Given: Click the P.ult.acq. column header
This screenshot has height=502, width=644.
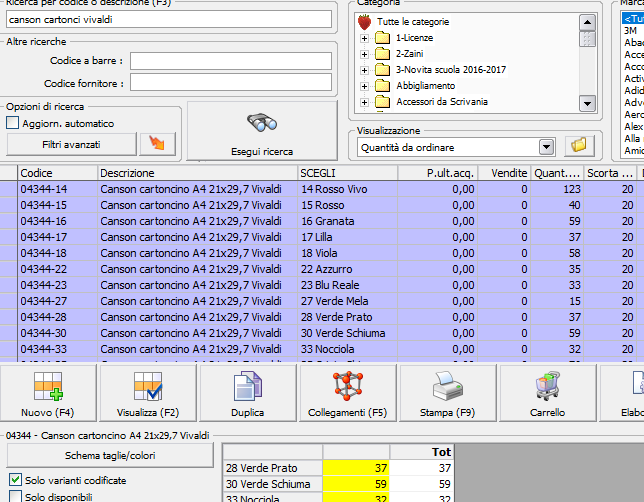Looking at the screenshot, I should [438, 173].
